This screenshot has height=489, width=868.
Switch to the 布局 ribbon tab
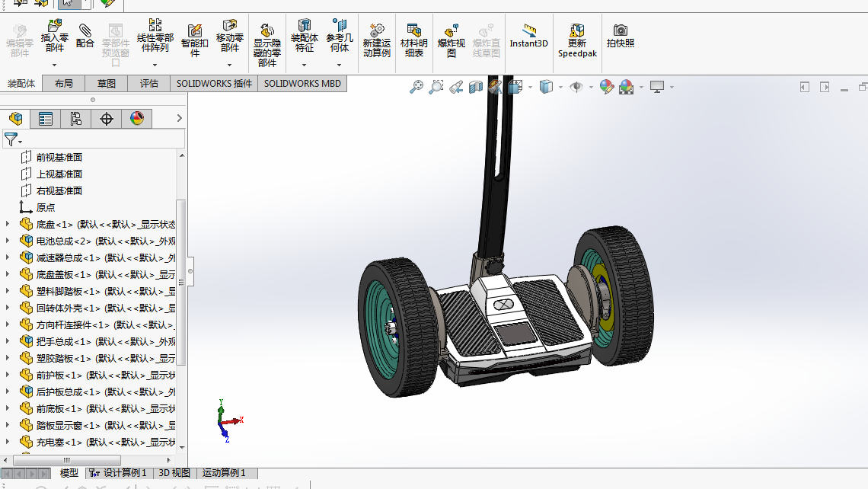[64, 84]
